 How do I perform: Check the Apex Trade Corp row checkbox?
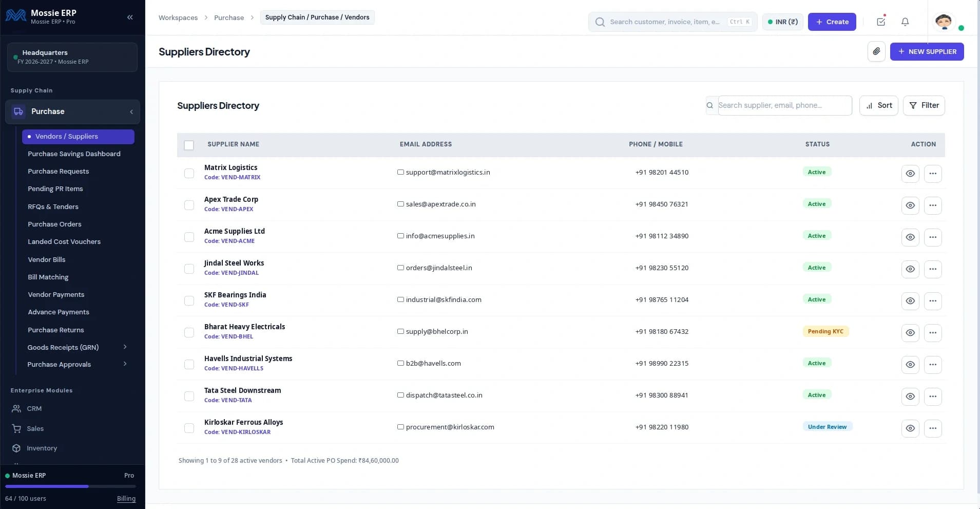point(189,205)
